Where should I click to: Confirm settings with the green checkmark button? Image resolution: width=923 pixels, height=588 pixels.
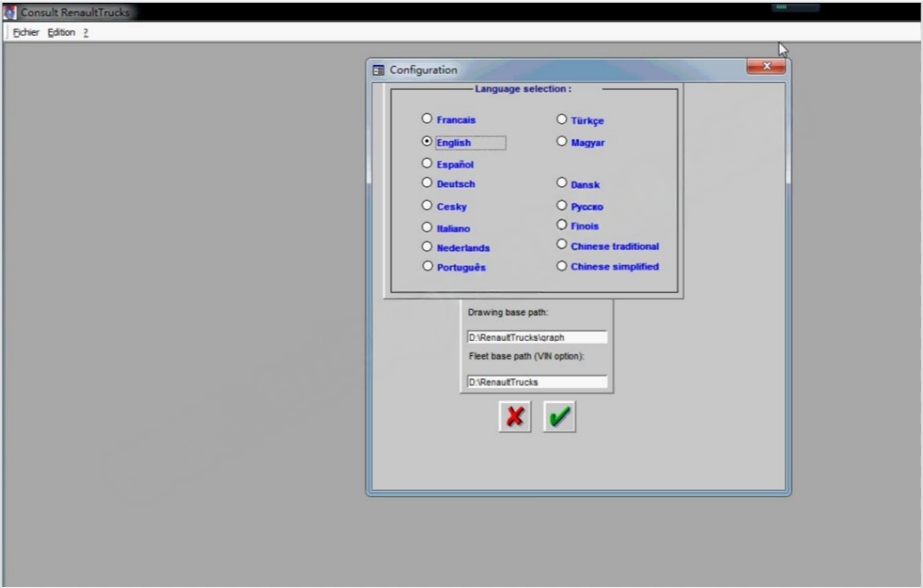click(559, 417)
